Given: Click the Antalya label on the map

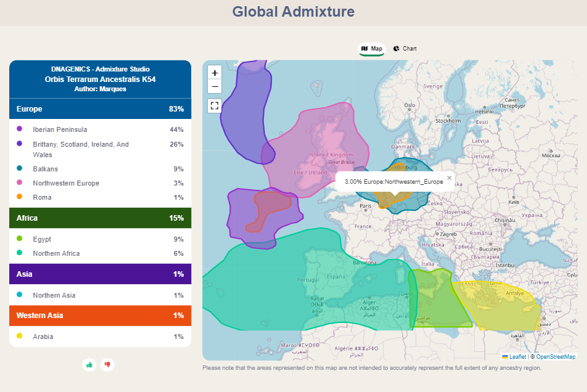Looking at the screenshot, I should click(x=515, y=293).
